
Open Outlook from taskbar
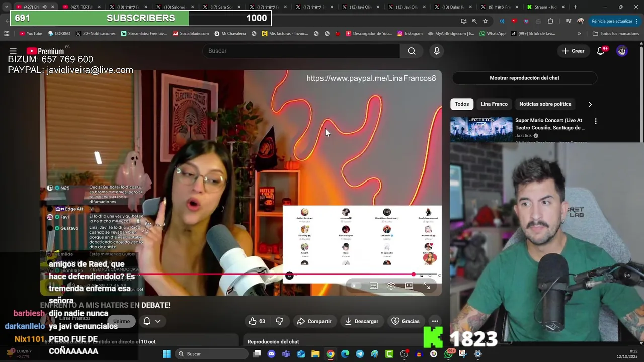pos(301,354)
